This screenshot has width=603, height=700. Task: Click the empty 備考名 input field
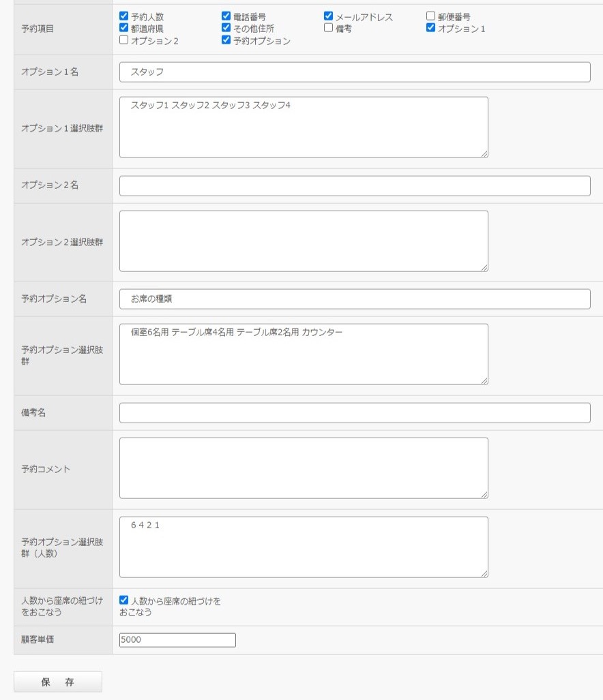[355, 413]
